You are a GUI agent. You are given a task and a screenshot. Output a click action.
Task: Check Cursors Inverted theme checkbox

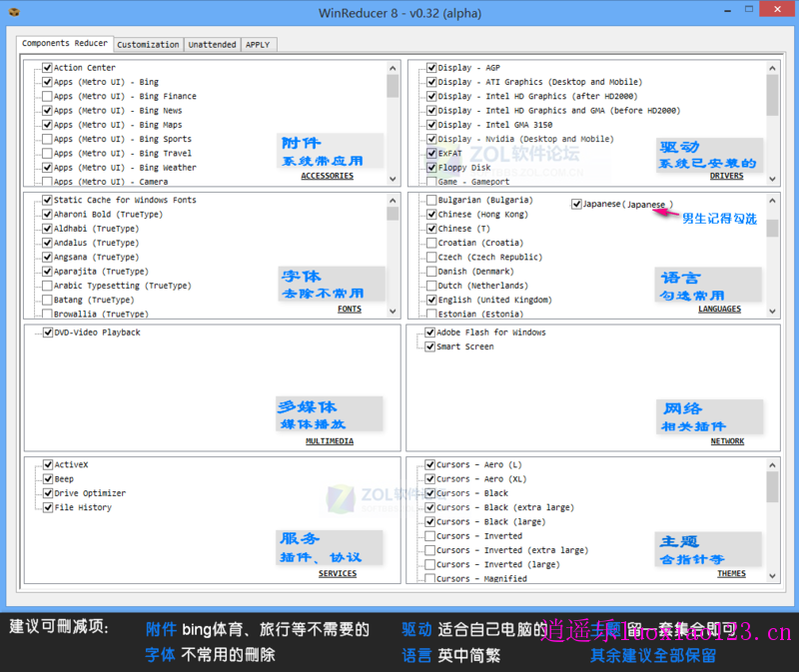click(430, 536)
